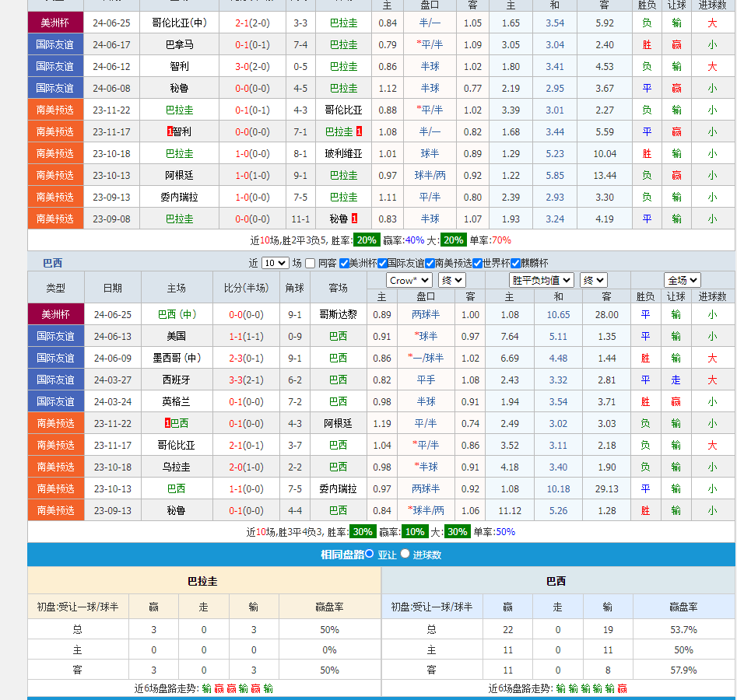Screen dimensions: 737x700
Task: Uncheck the 美洲杯 filter
Action: click(x=343, y=263)
